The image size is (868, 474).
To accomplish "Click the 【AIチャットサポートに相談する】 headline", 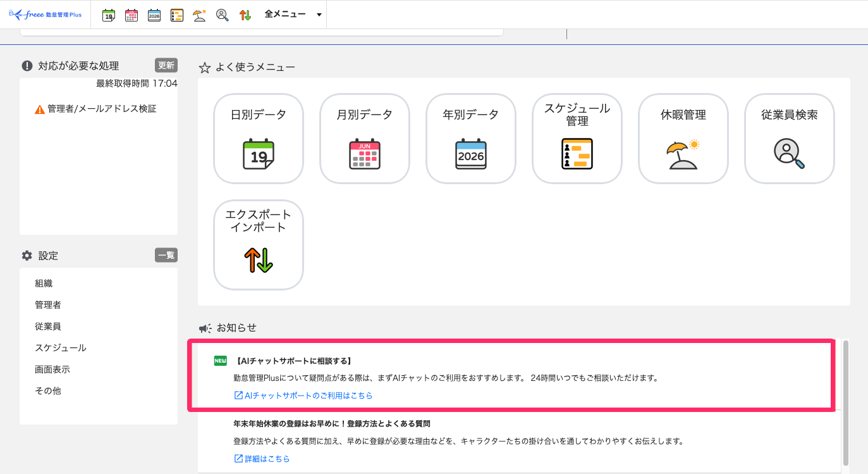I will pyautogui.click(x=293, y=361).
